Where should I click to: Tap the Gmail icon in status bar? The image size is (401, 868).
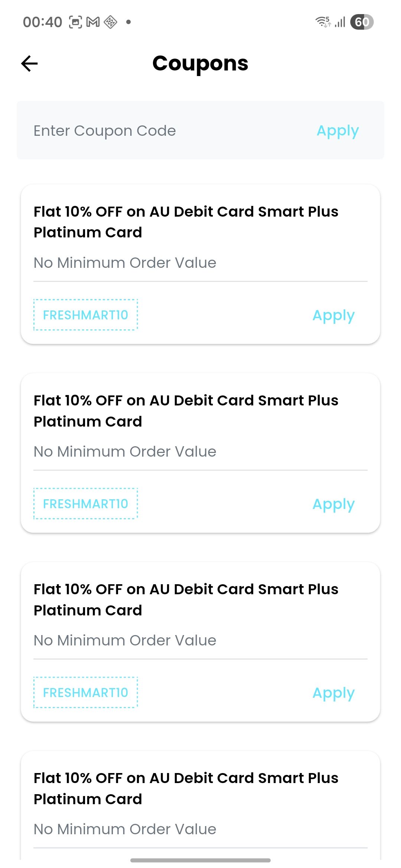coord(93,22)
